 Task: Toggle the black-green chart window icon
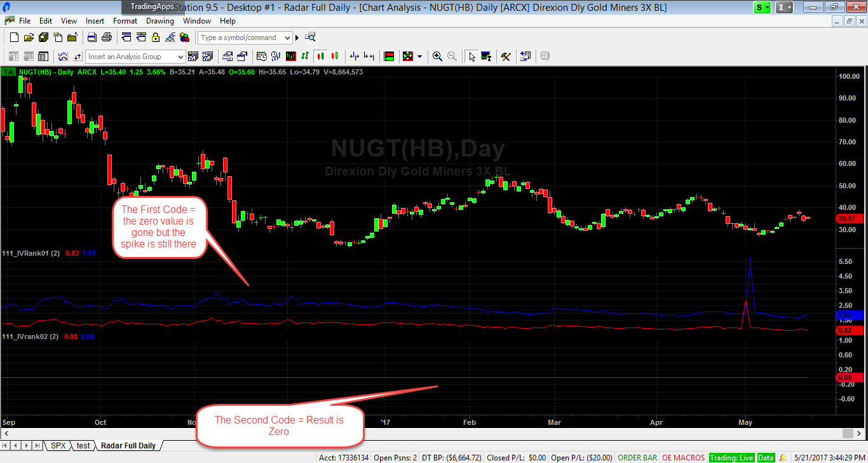pyautogui.click(x=290, y=57)
